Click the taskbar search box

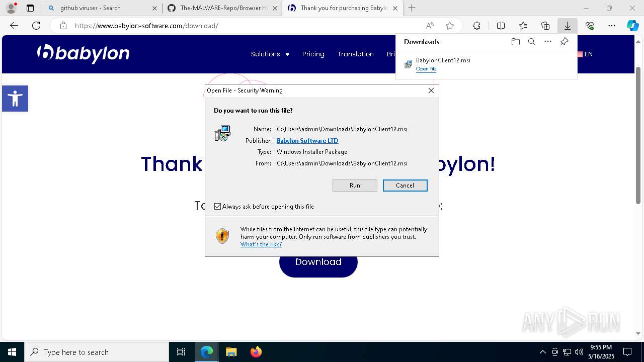(x=97, y=352)
